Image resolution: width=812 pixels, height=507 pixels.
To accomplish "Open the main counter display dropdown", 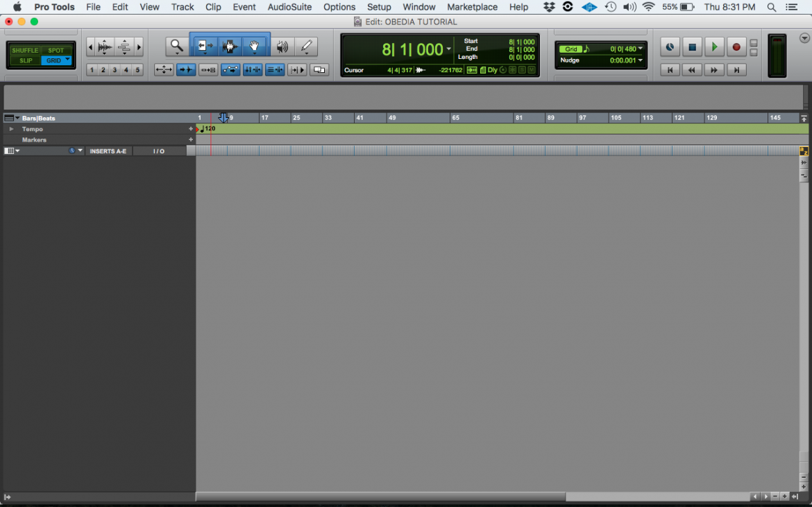I will point(448,49).
